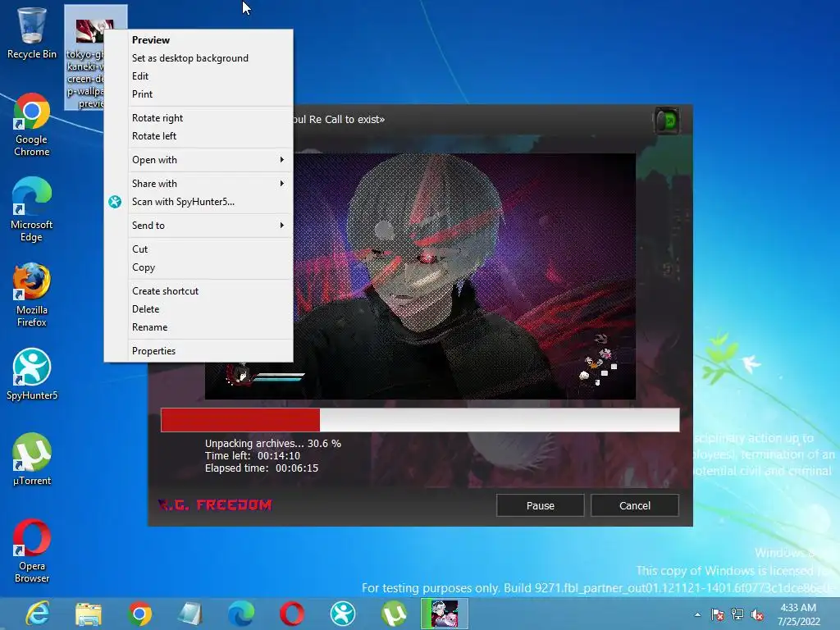Select the Mozilla Firefox desktop shortcut
The width and height of the screenshot is (840, 630).
(32, 294)
